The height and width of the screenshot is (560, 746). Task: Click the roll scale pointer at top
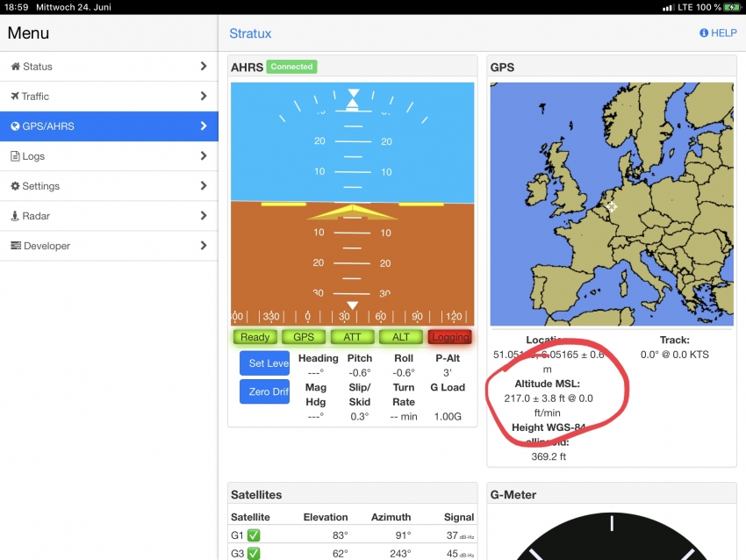(x=353, y=98)
